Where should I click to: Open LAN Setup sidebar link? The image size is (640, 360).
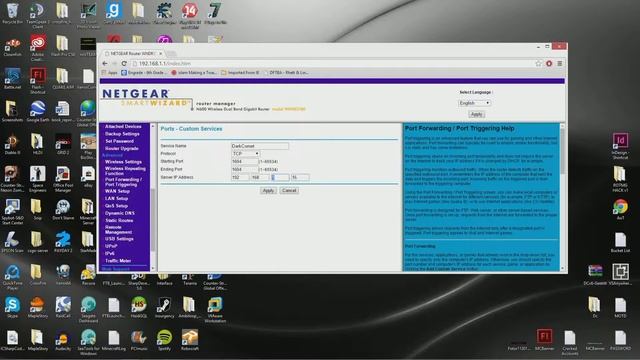pos(116,199)
